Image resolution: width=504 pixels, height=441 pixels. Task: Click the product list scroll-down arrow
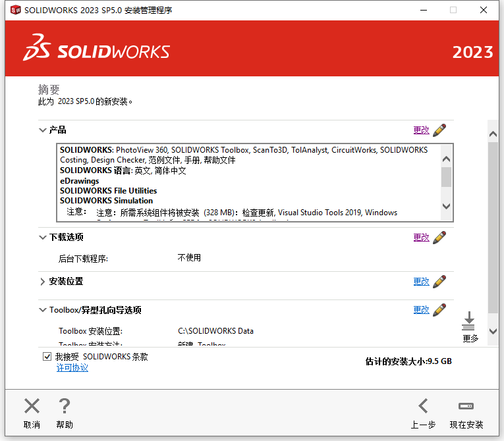(446, 206)
